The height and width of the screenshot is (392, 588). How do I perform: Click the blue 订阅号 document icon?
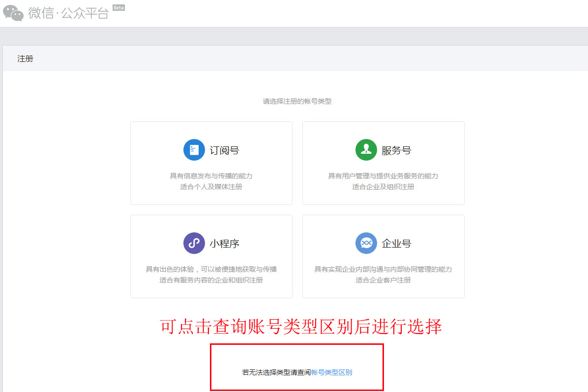tap(194, 150)
